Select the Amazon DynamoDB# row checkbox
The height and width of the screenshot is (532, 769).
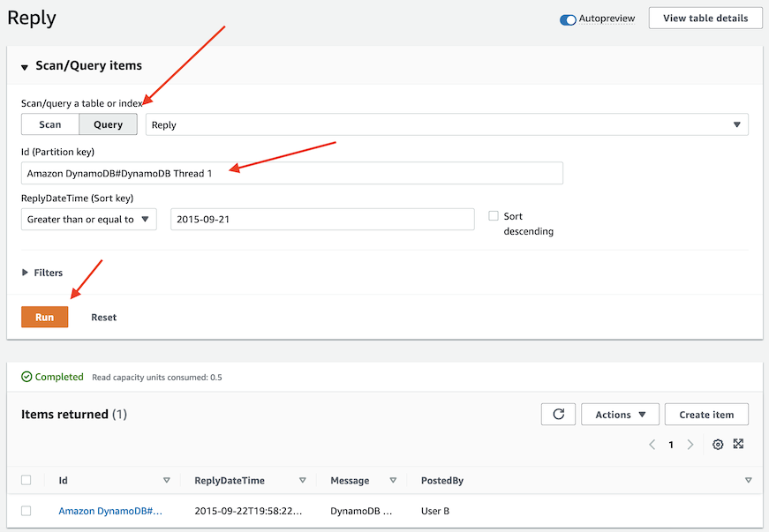coord(26,511)
